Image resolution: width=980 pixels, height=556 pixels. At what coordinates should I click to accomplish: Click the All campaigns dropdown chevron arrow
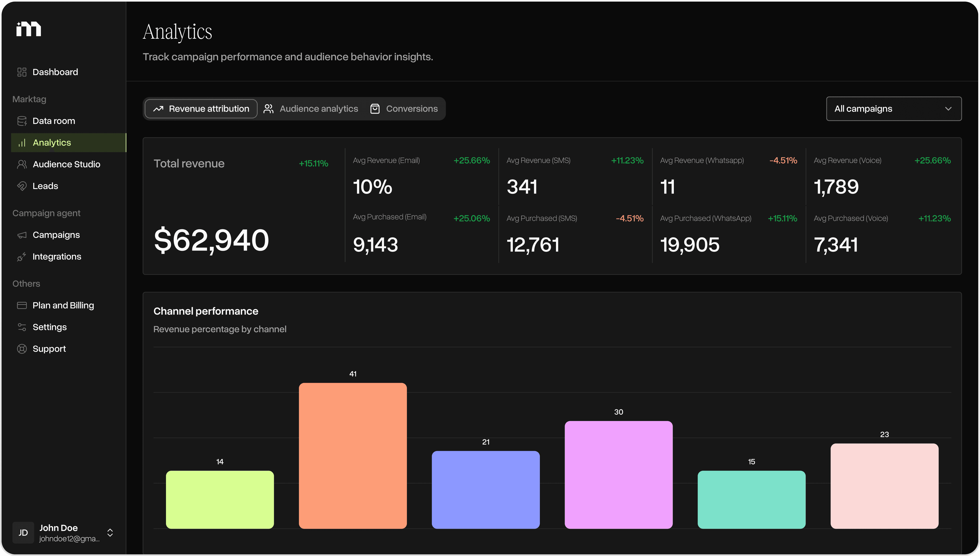pyautogui.click(x=948, y=109)
